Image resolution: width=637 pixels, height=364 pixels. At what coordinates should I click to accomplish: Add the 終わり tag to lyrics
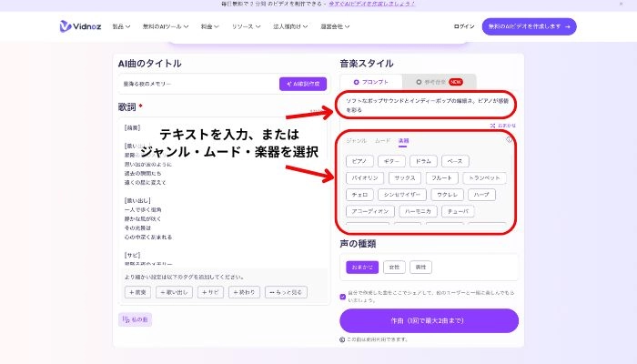(244, 292)
